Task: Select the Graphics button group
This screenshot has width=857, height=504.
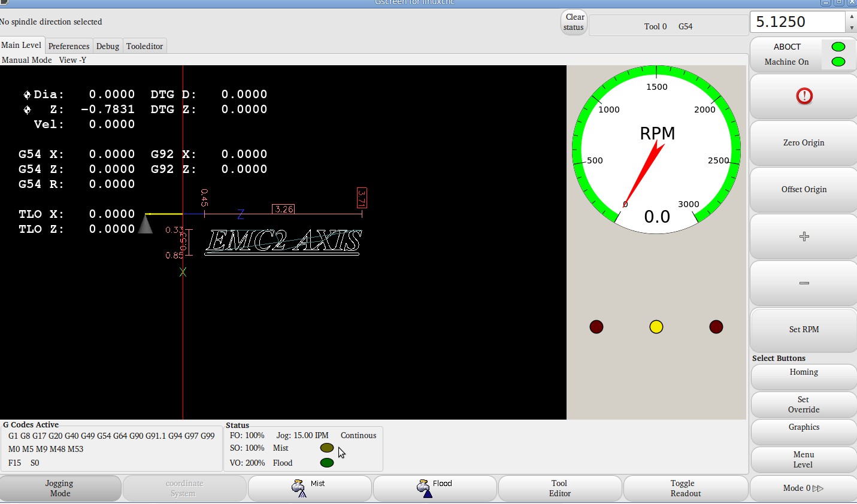Action: tap(804, 432)
